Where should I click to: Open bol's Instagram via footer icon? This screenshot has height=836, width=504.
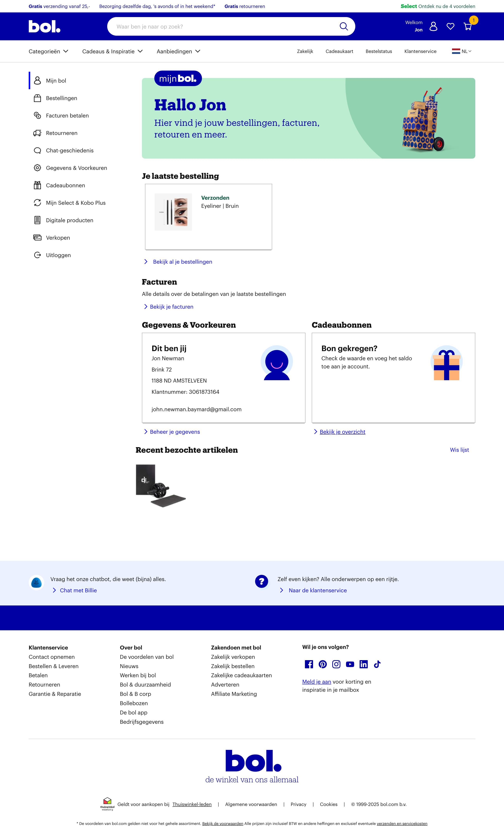[x=336, y=664]
